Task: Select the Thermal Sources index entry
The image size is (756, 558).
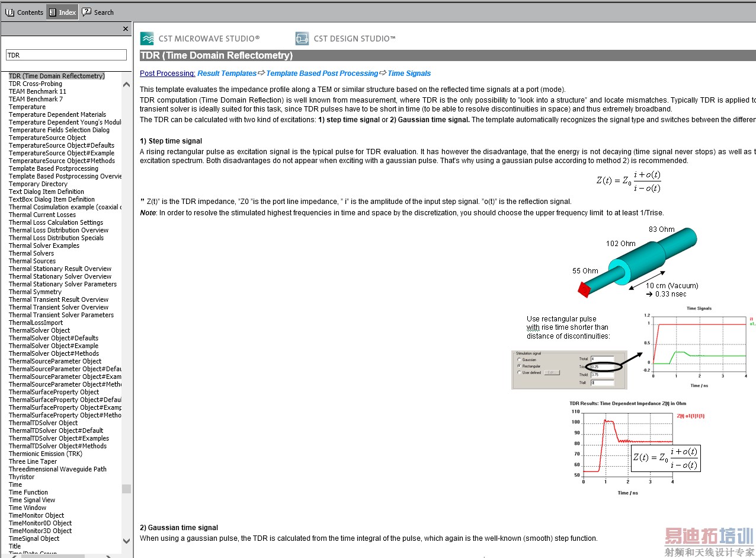Action: (x=33, y=261)
